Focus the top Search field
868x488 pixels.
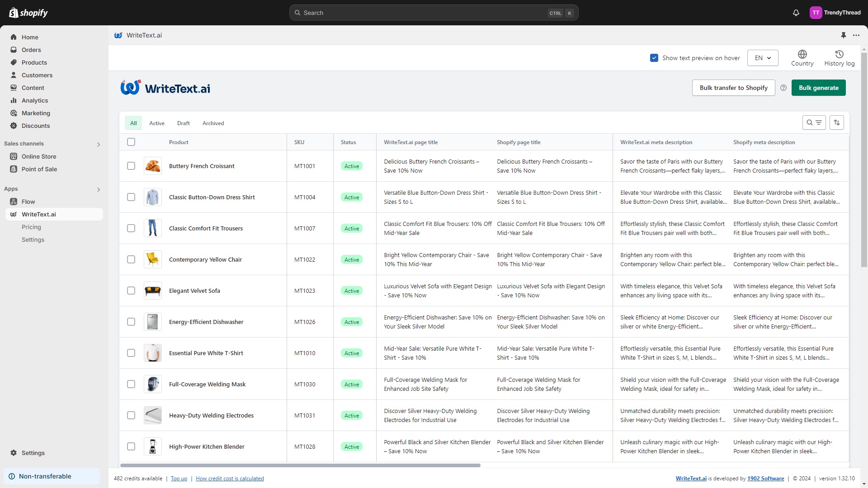click(x=434, y=13)
